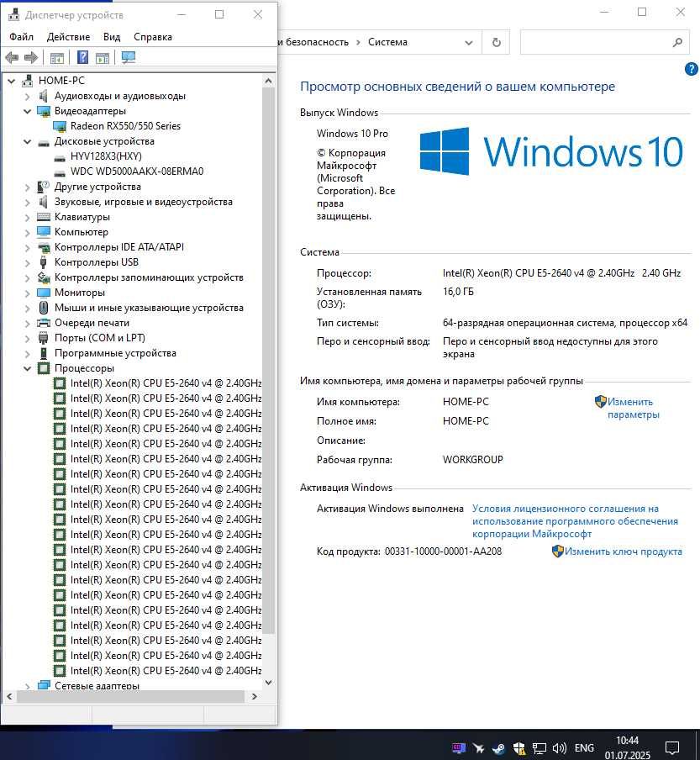
Task: Open the notification center icon
Action: coord(672,748)
